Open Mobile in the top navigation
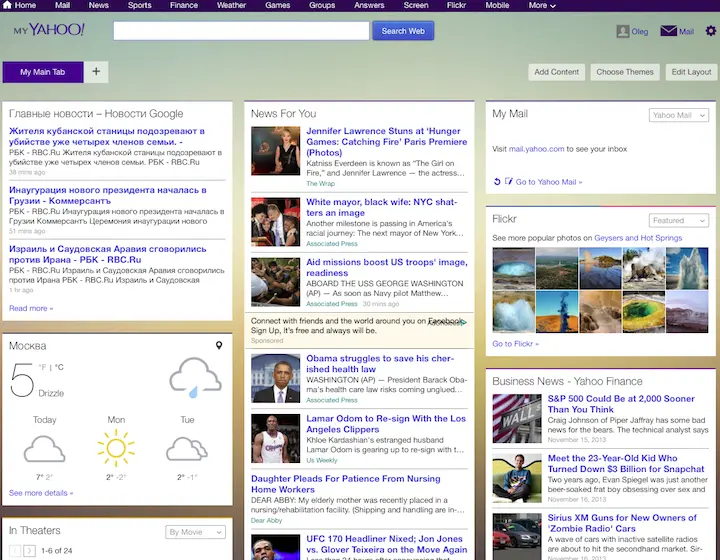 497,6
